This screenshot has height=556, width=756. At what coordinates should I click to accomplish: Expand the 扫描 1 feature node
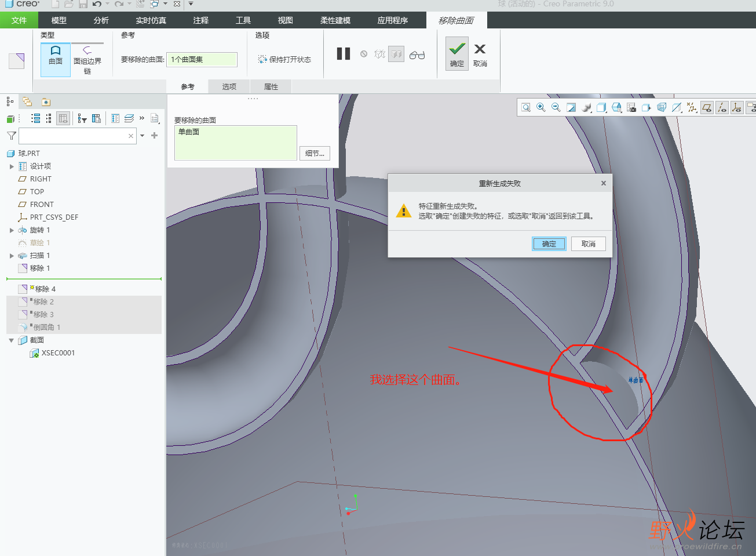(x=12, y=256)
